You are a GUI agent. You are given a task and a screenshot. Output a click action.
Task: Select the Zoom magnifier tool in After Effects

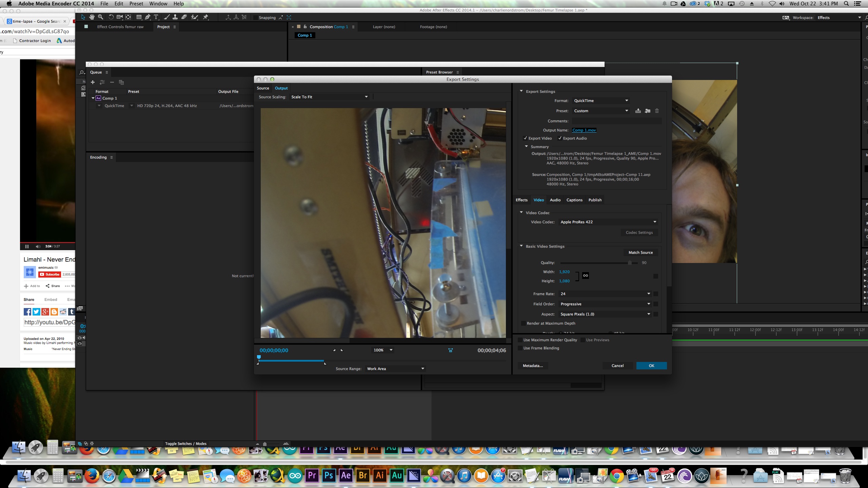tap(100, 17)
